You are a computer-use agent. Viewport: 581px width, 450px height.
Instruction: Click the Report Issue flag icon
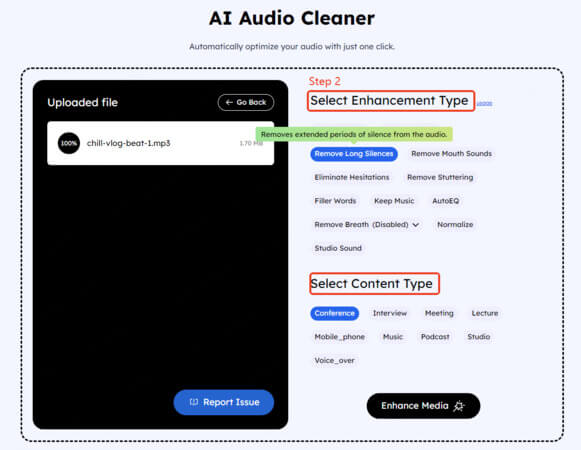pyautogui.click(x=193, y=402)
